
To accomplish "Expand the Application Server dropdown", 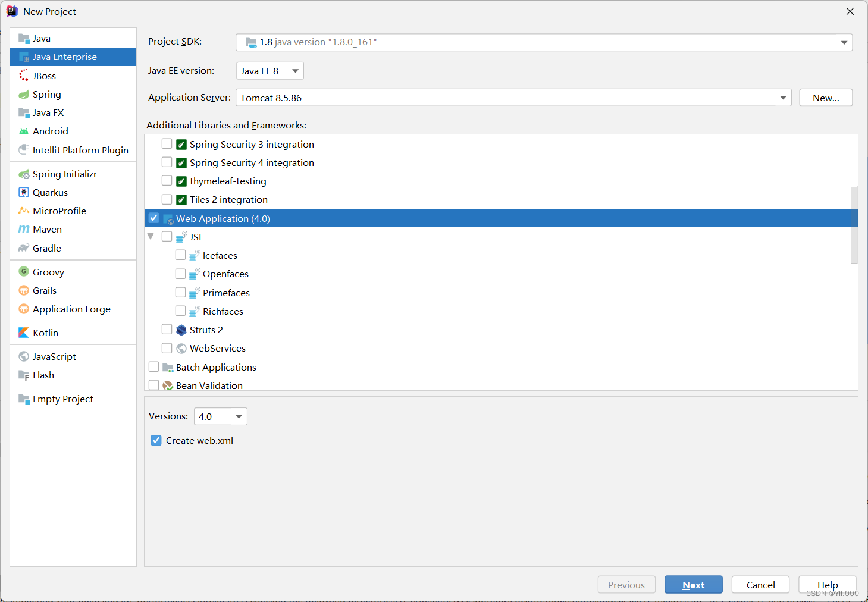I will click(x=783, y=98).
